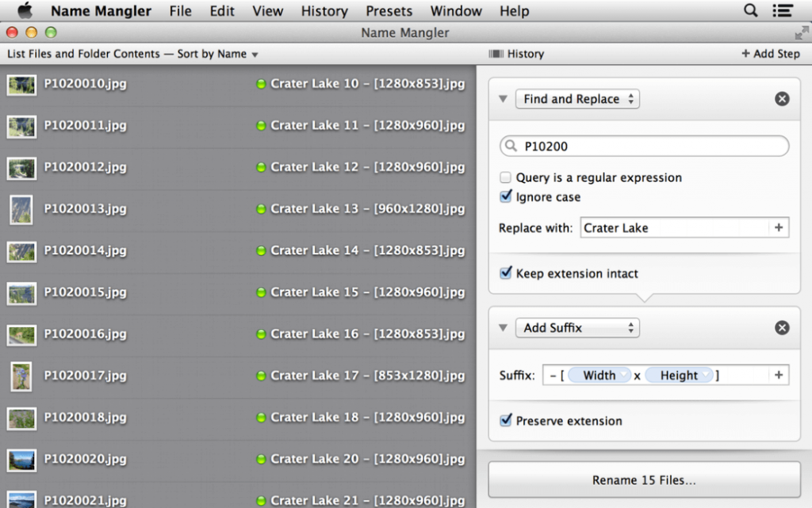Click plus button beside Replace with field

coord(779,228)
